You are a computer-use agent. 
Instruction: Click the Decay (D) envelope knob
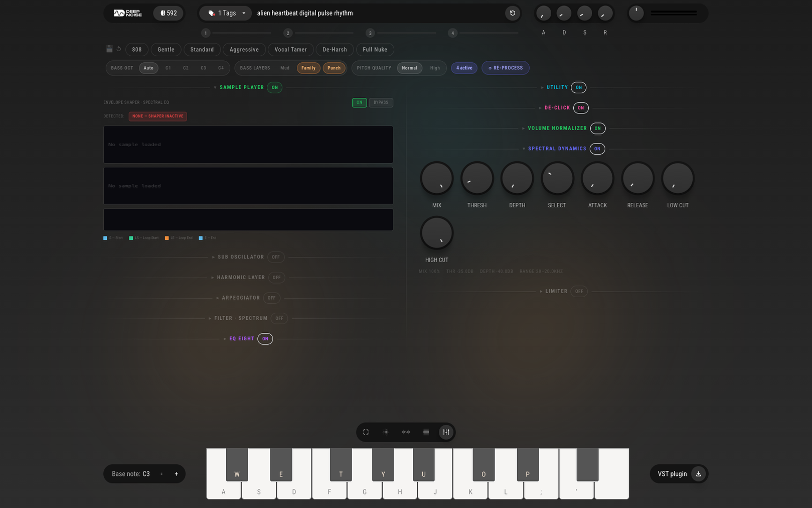(564, 14)
